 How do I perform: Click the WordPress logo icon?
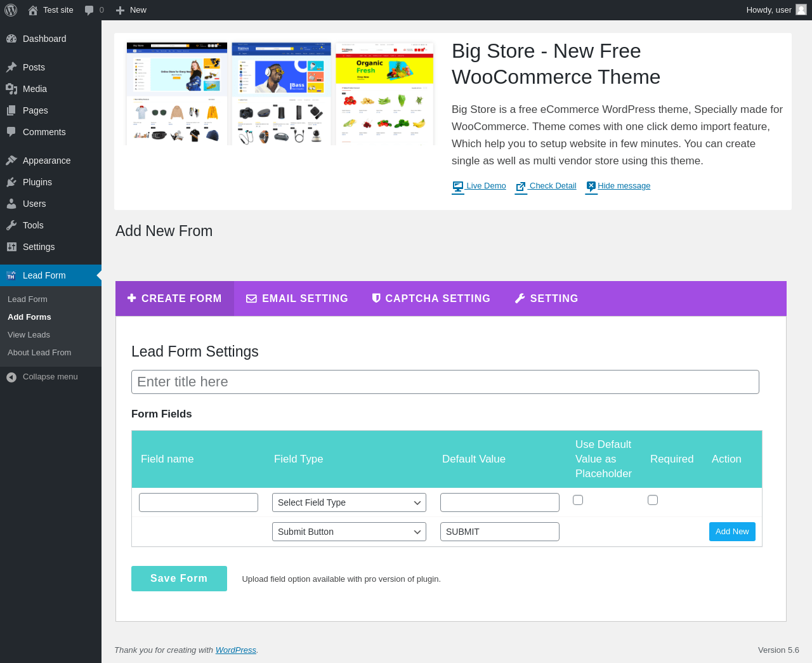(11, 10)
